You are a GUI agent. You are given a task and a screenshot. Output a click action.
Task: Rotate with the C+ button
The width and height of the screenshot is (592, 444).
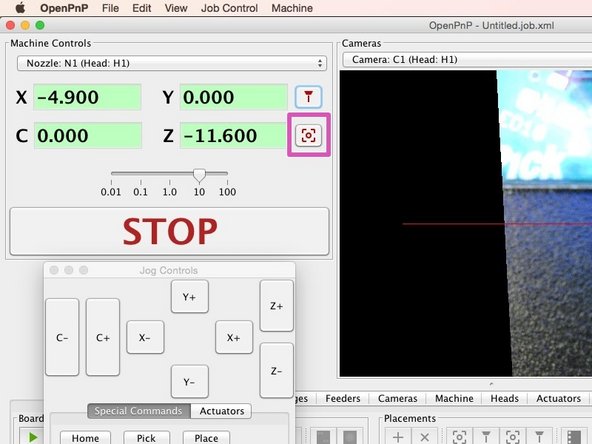pos(103,337)
